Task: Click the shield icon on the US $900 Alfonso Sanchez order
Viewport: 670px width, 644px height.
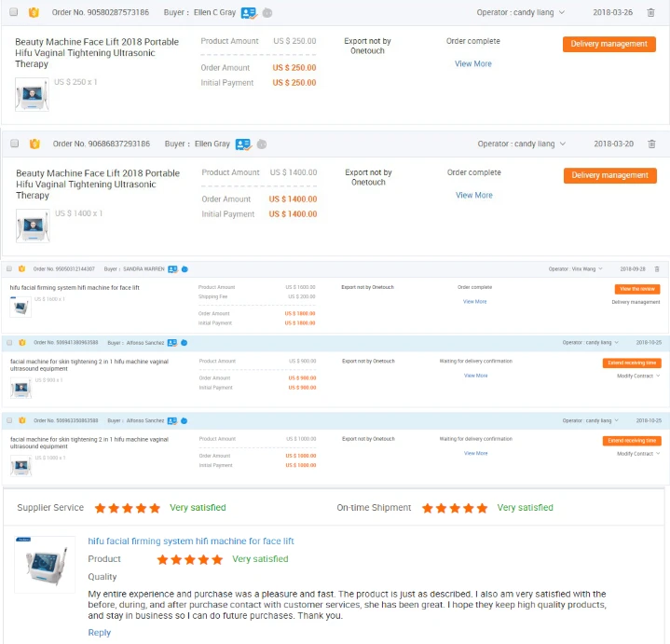Action: [22, 342]
